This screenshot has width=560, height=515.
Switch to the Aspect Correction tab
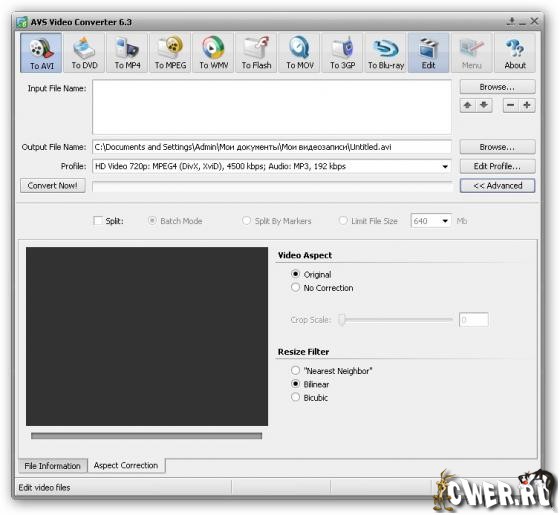(x=126, y=466)
